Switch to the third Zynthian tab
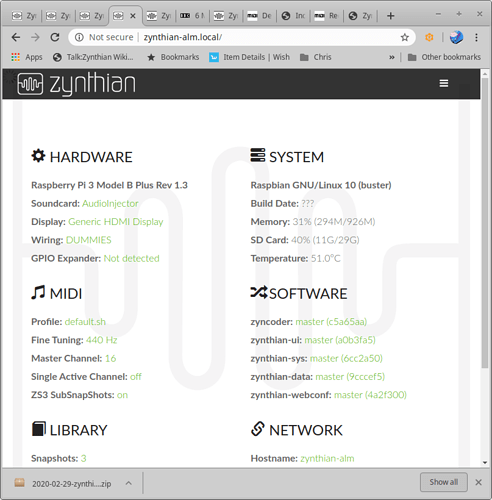This screenshot has width=492, height=500. click(91, 16)
